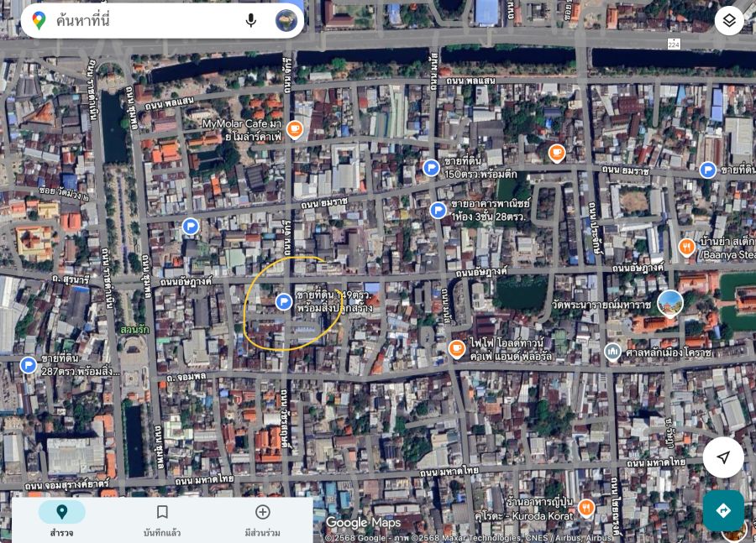Open the บันทึกแล้ว (Saved) tab

pos(162,519)
